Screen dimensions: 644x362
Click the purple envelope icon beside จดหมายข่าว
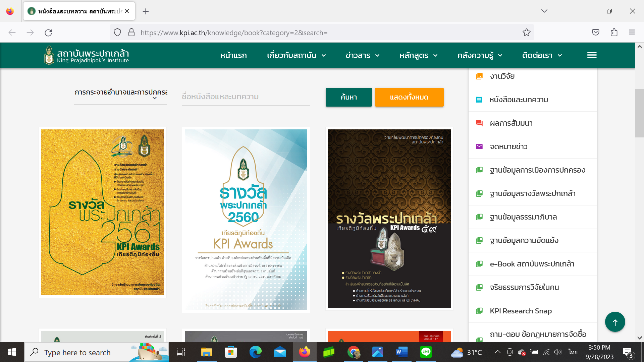[x=479, y=147]
